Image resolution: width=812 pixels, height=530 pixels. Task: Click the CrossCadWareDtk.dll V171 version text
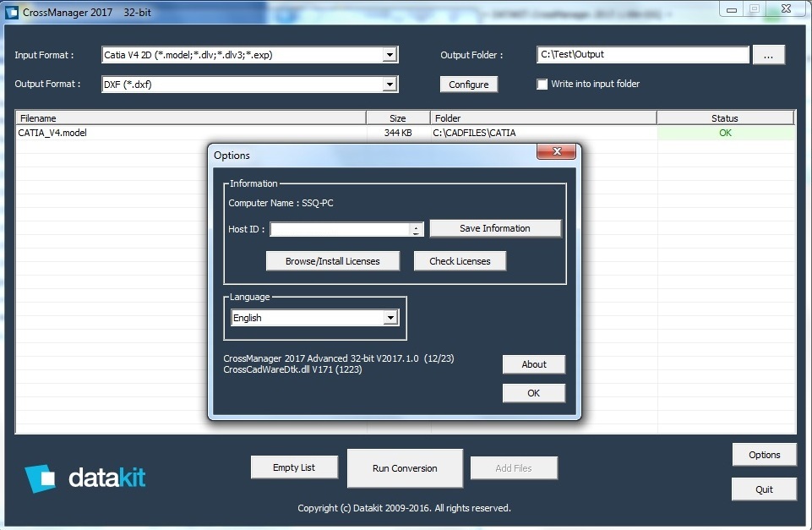click(292, 369)
